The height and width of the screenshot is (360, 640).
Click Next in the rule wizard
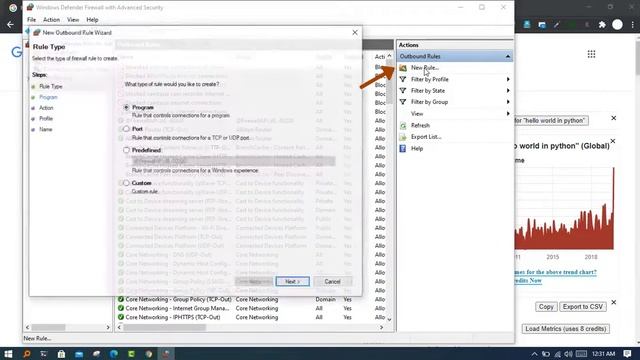(293, 281)
